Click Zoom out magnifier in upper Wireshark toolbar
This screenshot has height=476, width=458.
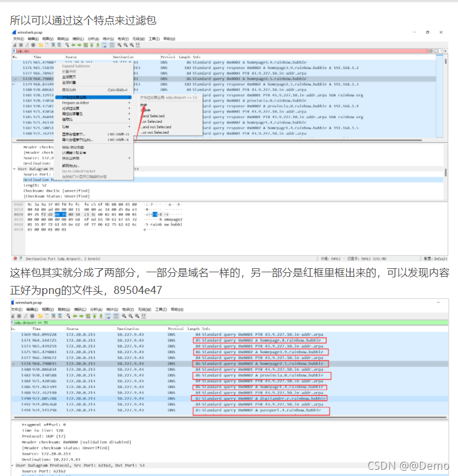click(x=126, y=45)
